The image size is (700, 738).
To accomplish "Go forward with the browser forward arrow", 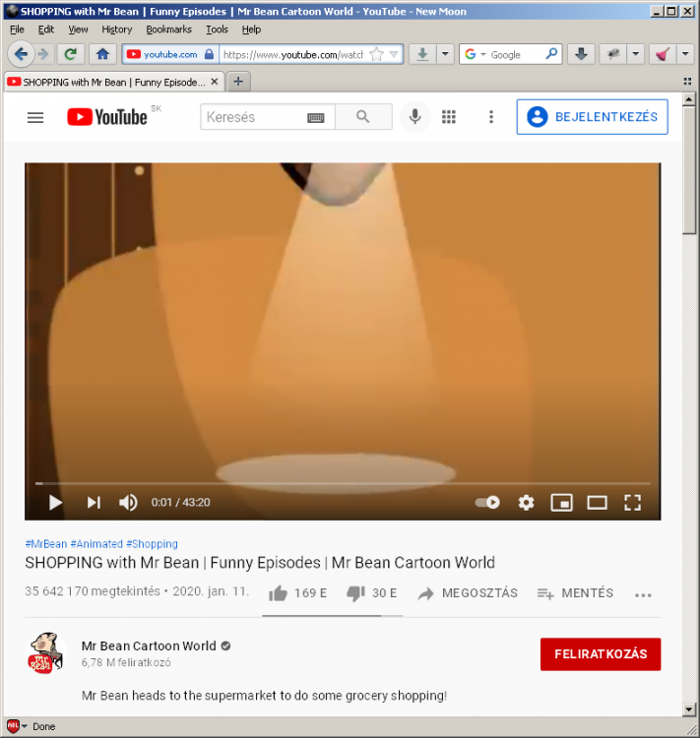I will click(43, 54).
